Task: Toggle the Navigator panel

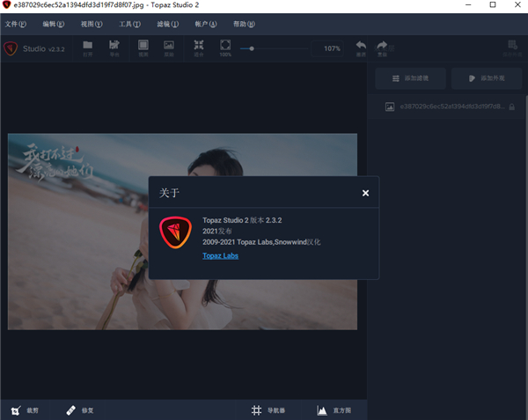Action: coord(268,409)
